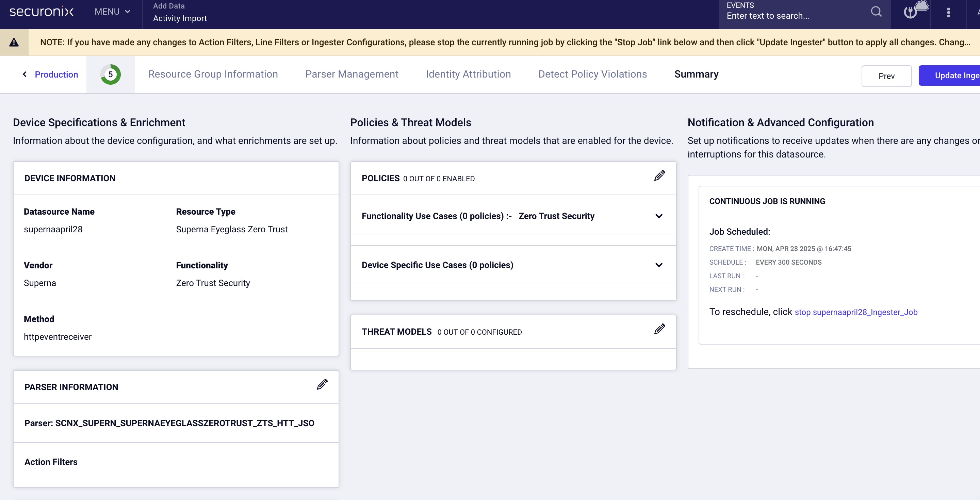The width and height of the screenshot is (980, 500).
Task: Switch to Identity Attribution tab
Action: 468,74
